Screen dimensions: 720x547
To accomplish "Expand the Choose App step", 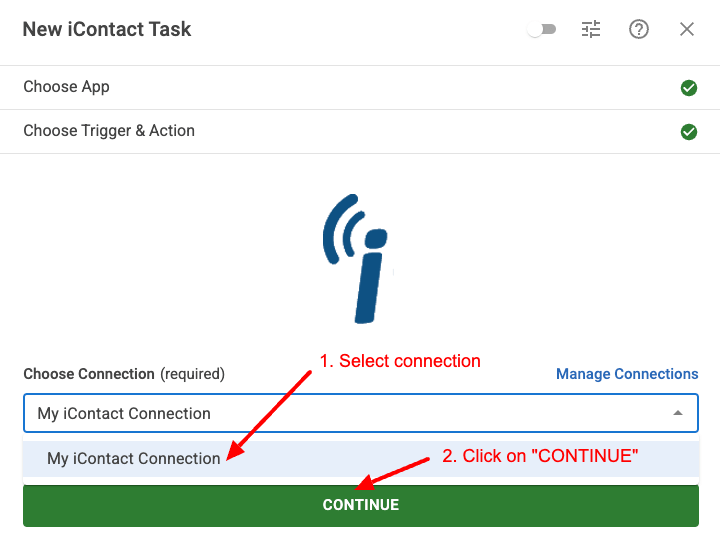I will pos(360,87).
